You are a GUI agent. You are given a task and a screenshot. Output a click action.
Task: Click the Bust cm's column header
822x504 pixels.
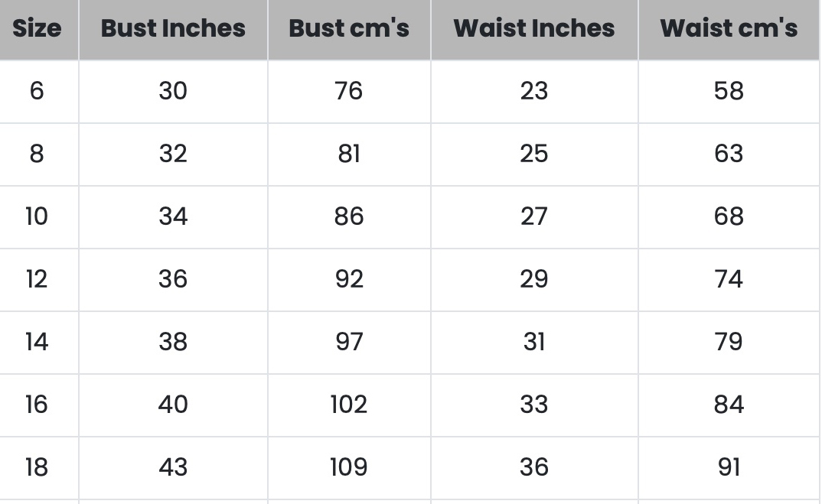(x=349, y=29)
